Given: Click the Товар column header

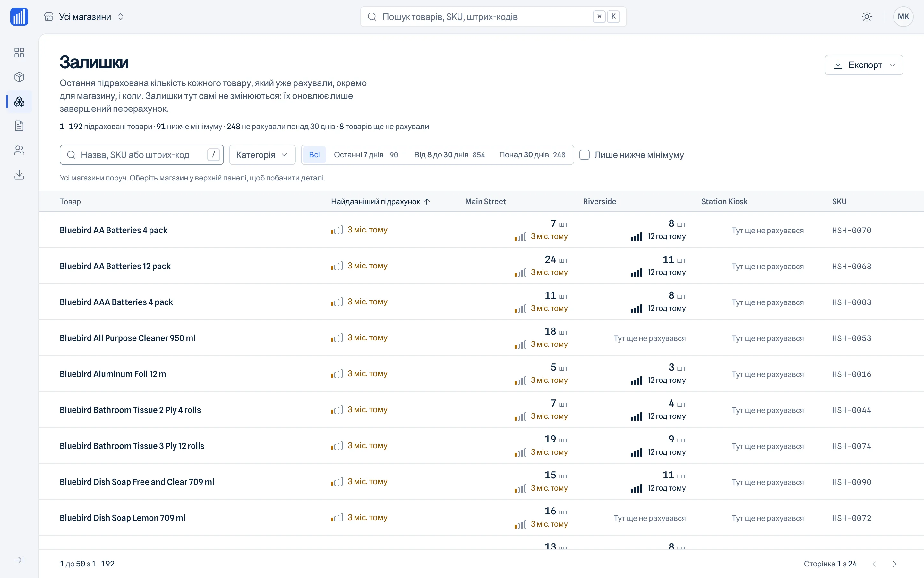Looking at the screenshot, I should [70, 201].
